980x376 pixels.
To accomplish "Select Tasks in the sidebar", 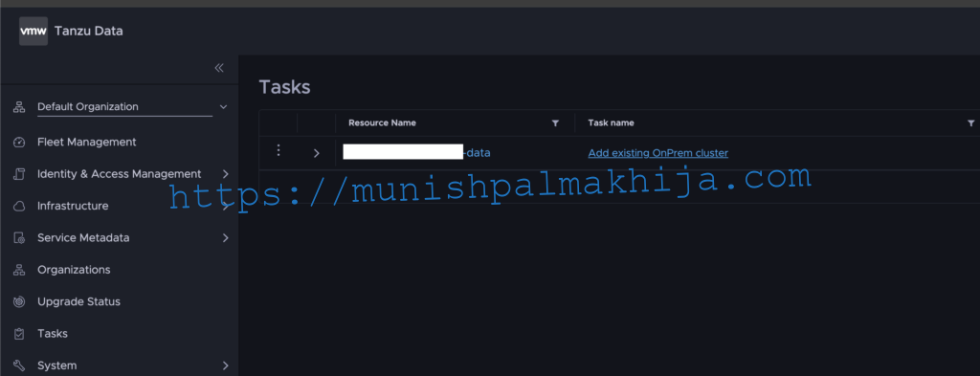I will pos(53,333).
